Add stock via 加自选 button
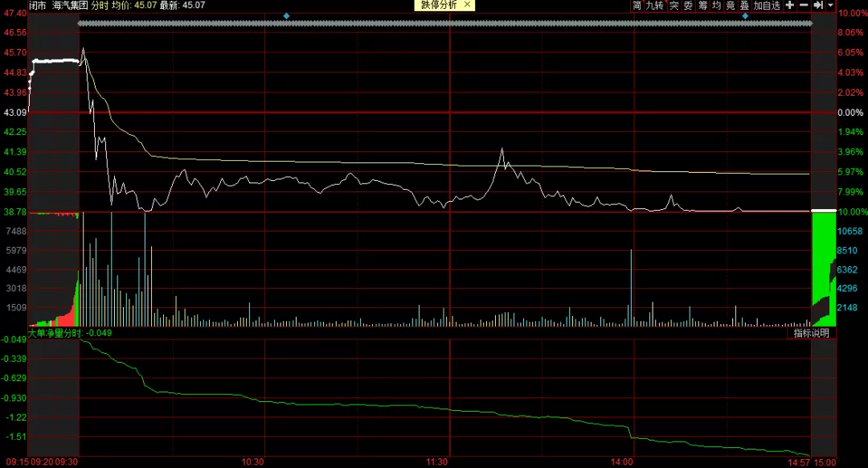 point(767,6)
